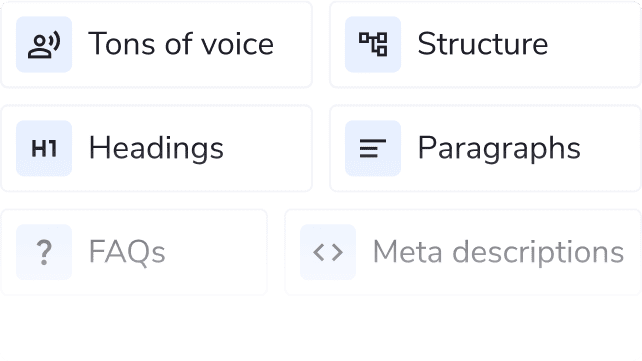Pick the greyed-out Meta descriptions label

coord(498,253)
